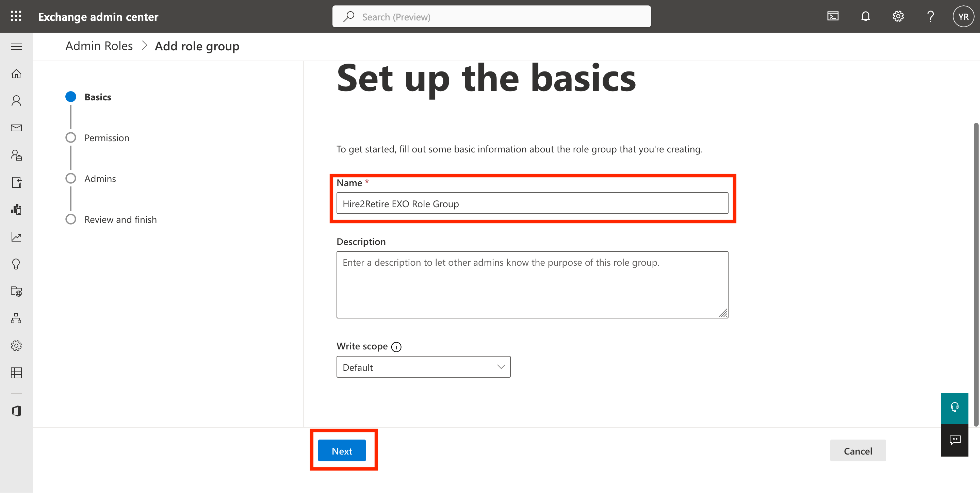The height and width of the screenshot is (494, 980).
Task: Select the Permission step indicator
Action: click(70, 137)
